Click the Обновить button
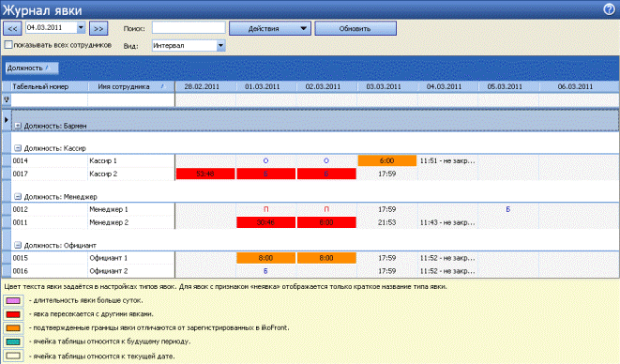Screen dimensions: 620x364 pyautogui.click(x=355, y=28)
